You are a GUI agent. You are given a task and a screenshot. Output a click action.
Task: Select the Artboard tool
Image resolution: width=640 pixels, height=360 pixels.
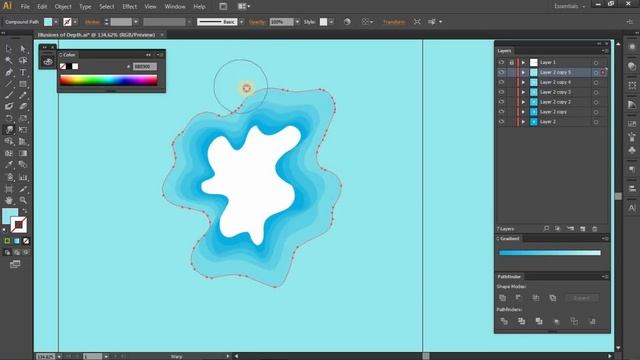(9, 189)
